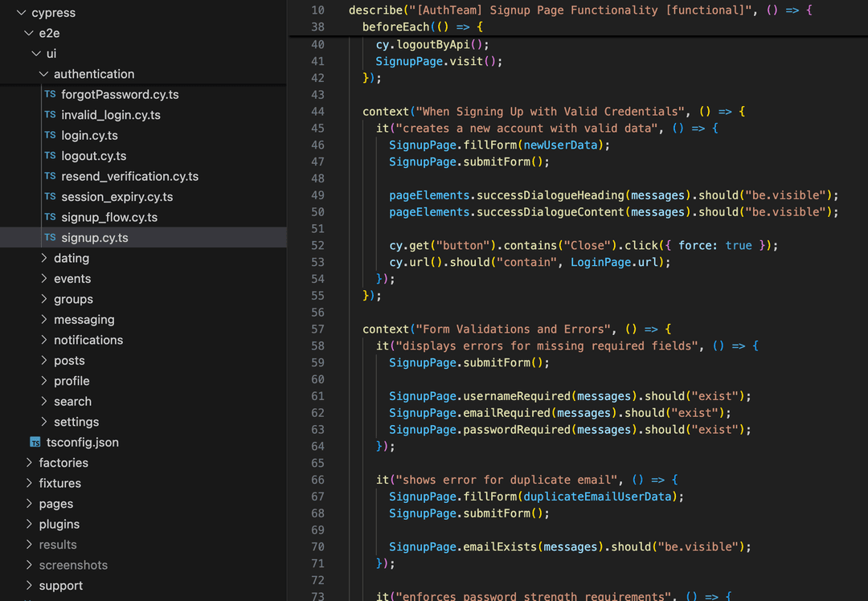Click string "Form Validations and Errors"

pos(513,329)
